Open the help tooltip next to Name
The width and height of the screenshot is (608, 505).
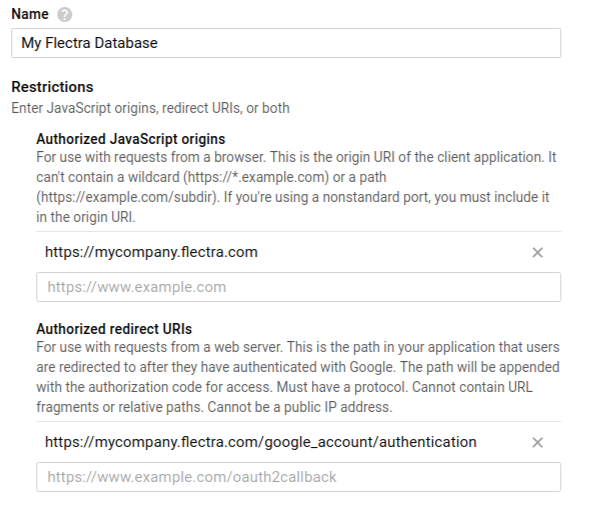[64, 15]
